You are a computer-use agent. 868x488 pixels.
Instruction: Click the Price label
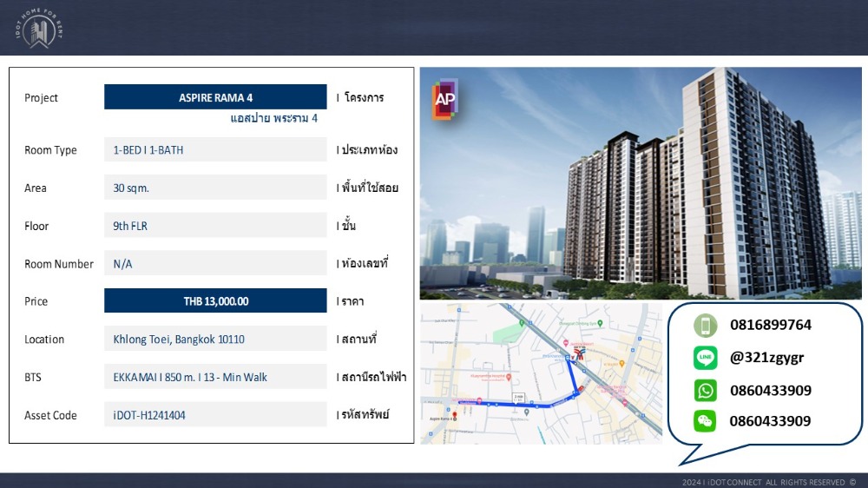pyautogui.click(x=36, y=301)
